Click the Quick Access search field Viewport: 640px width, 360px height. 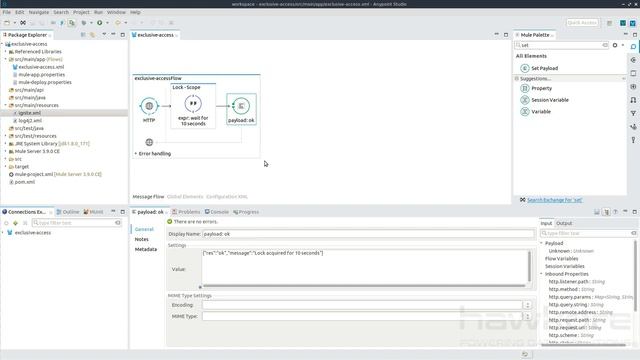[x=582, y=23]
